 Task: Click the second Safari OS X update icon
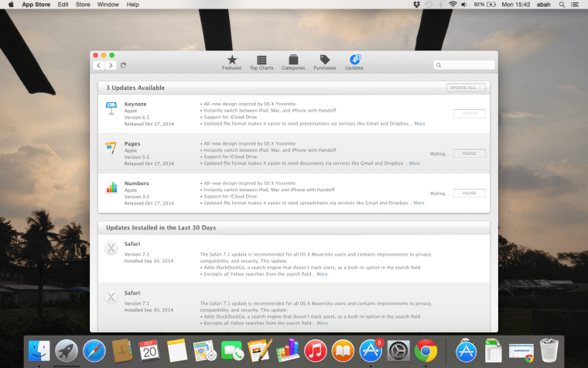coord(111,297)
